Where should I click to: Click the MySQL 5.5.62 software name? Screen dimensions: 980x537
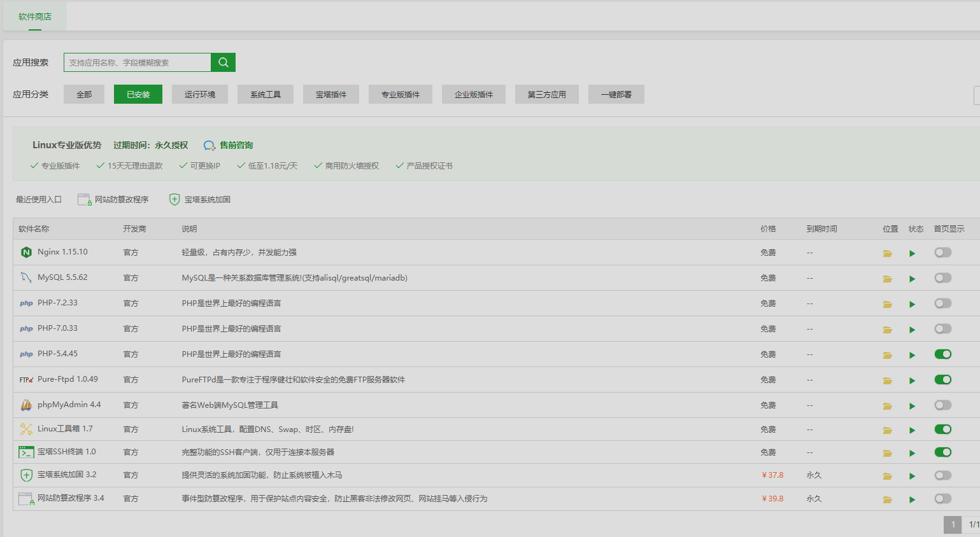[62, 277]
